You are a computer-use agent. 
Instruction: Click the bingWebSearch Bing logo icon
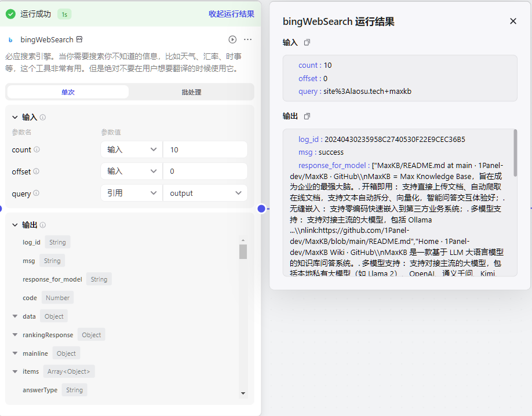pos(10,40)
